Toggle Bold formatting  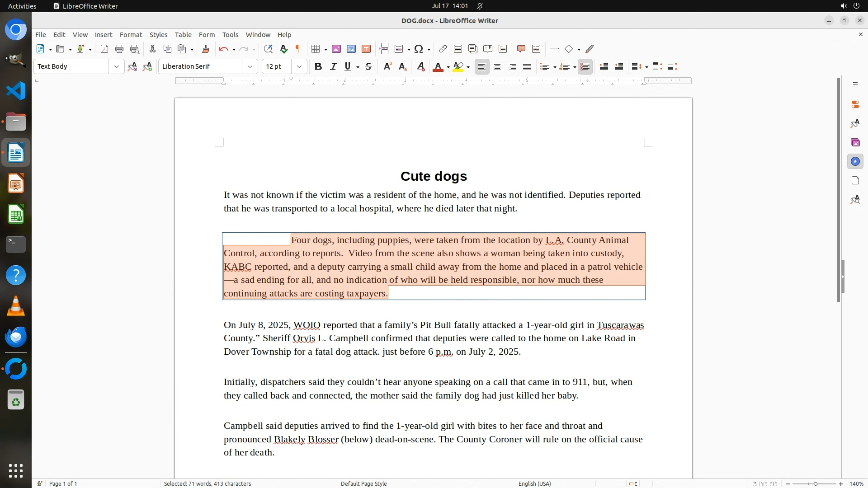[318, 66]
